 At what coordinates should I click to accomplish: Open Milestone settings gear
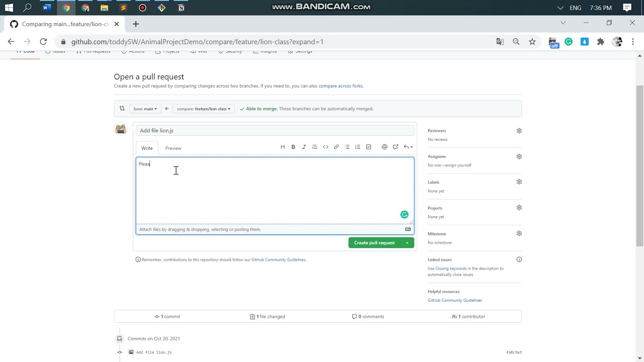(519, 233)
